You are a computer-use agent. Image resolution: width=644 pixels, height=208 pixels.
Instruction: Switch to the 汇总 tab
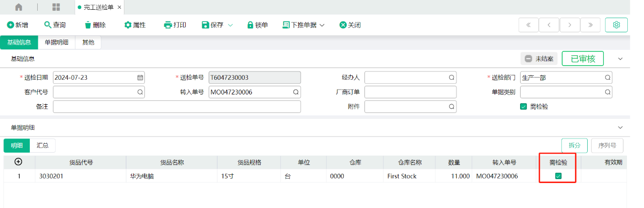[x=43, y=145]
